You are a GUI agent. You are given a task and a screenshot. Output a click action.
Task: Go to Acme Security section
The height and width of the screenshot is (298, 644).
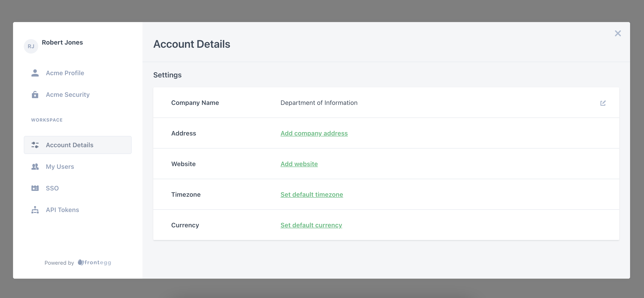coord(67,95)
